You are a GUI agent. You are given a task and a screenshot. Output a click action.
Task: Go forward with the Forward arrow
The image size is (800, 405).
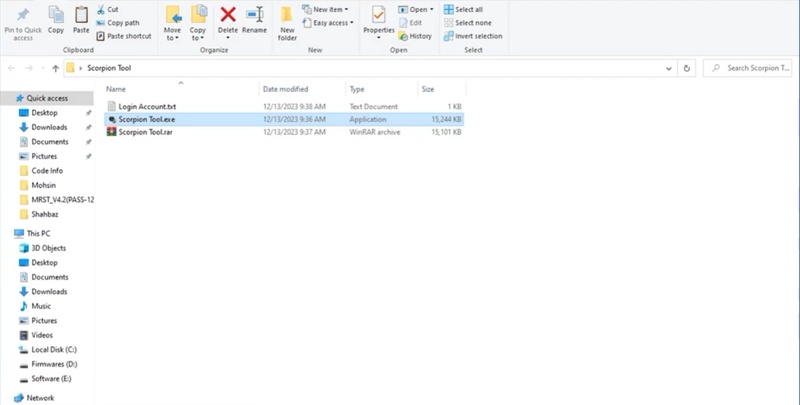[x=29, y=68]
